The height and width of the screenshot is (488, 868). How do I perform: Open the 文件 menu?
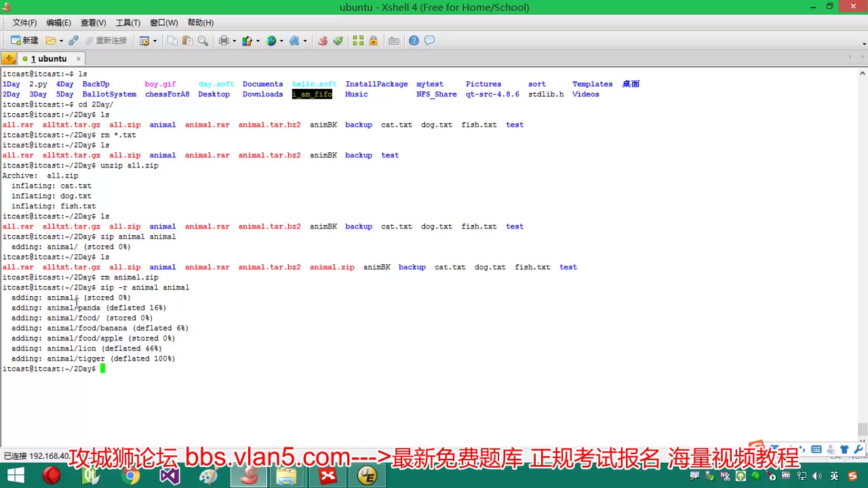click(x=24, y=22)
